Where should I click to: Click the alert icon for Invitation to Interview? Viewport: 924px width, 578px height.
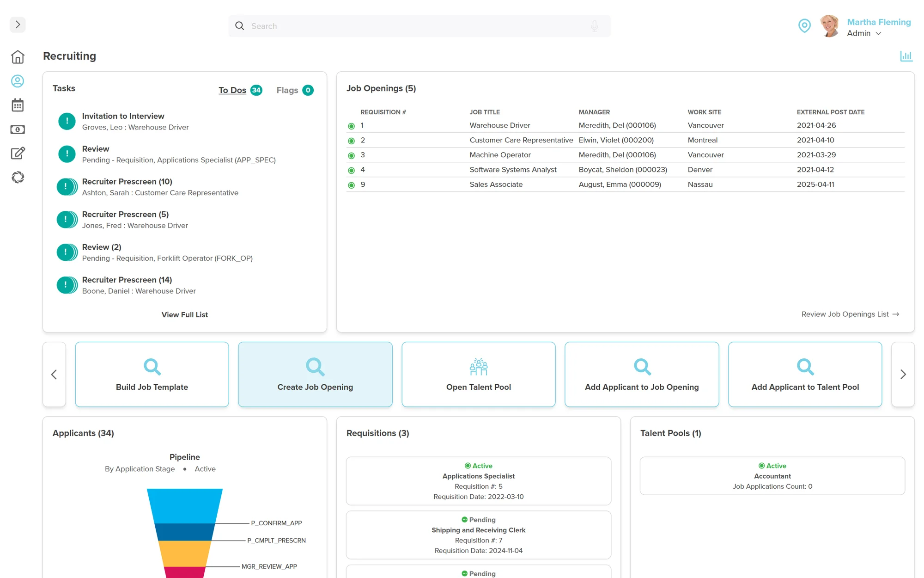[67, 121]
